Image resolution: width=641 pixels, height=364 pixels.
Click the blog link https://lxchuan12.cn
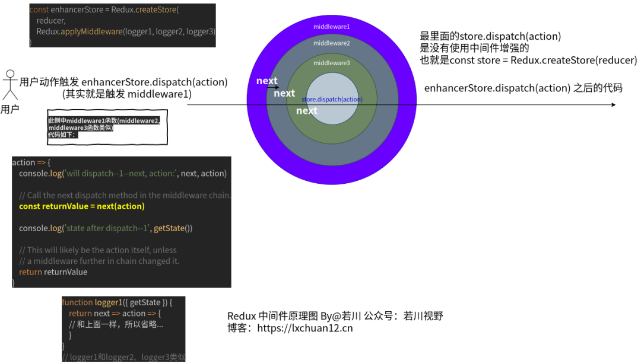pos(305,328)
